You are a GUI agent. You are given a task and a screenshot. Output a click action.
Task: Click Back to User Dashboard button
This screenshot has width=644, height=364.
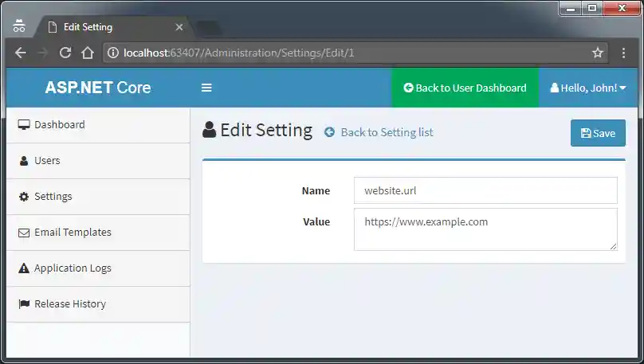(x=465, y=88)
